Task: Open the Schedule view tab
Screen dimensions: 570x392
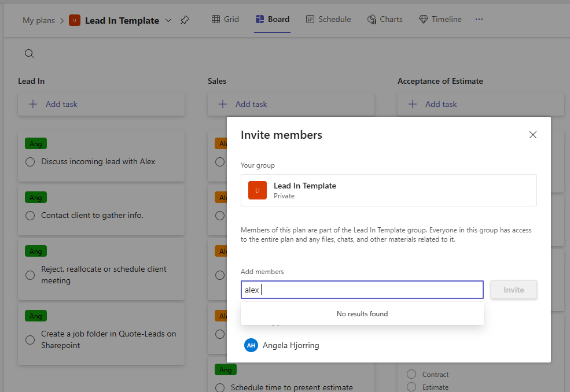Action: [328, 19]
